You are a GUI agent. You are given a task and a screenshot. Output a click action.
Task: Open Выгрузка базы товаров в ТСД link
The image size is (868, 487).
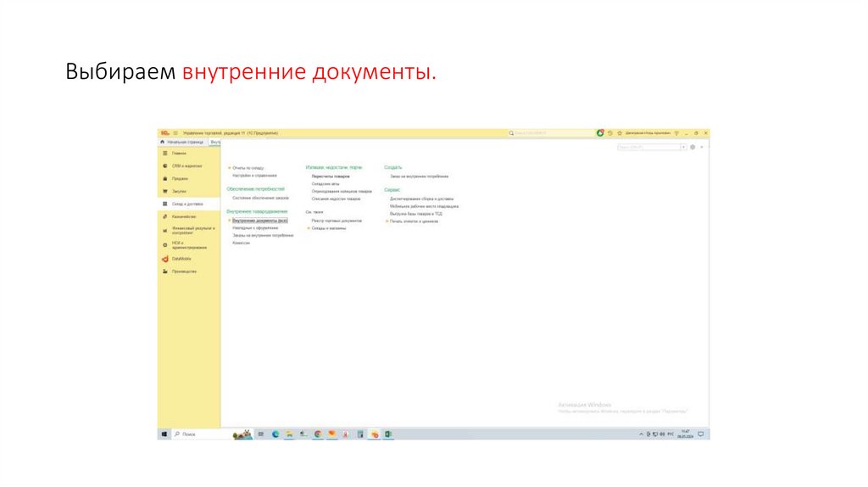pyautogui.click(x=415, y=213)
